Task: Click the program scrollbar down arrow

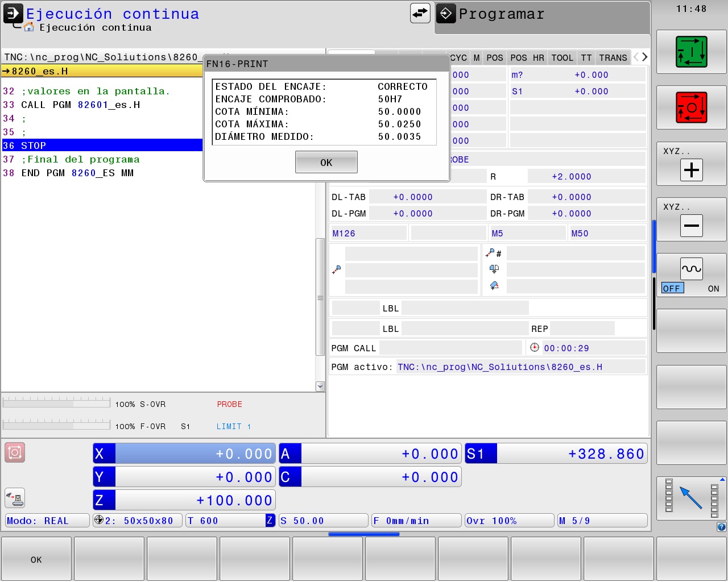Action: click(320, 386)
